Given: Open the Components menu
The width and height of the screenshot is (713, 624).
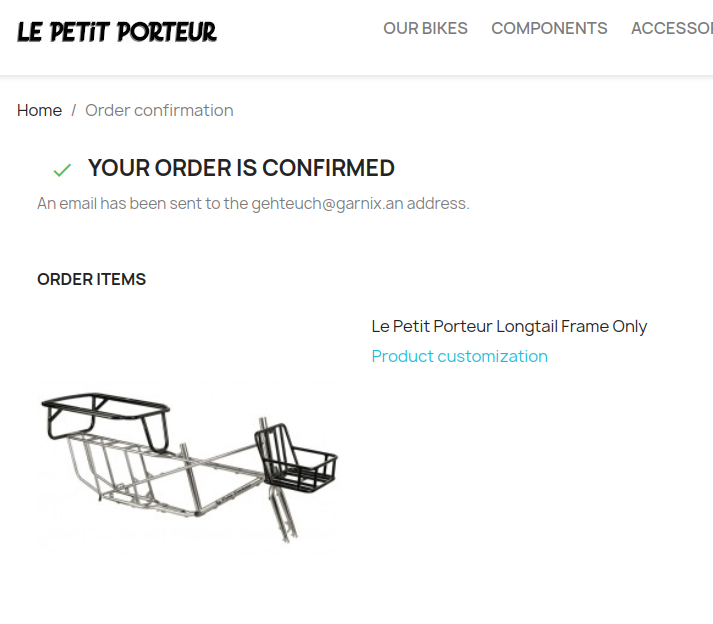Looking at the screenshot, I should point(549,28).
